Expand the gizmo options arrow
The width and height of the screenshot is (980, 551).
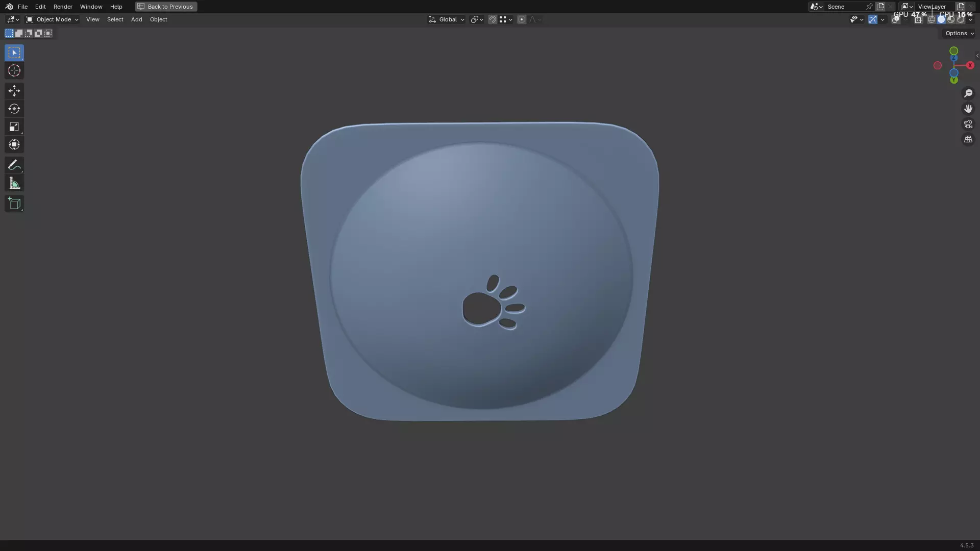click(x=883, y=19)
